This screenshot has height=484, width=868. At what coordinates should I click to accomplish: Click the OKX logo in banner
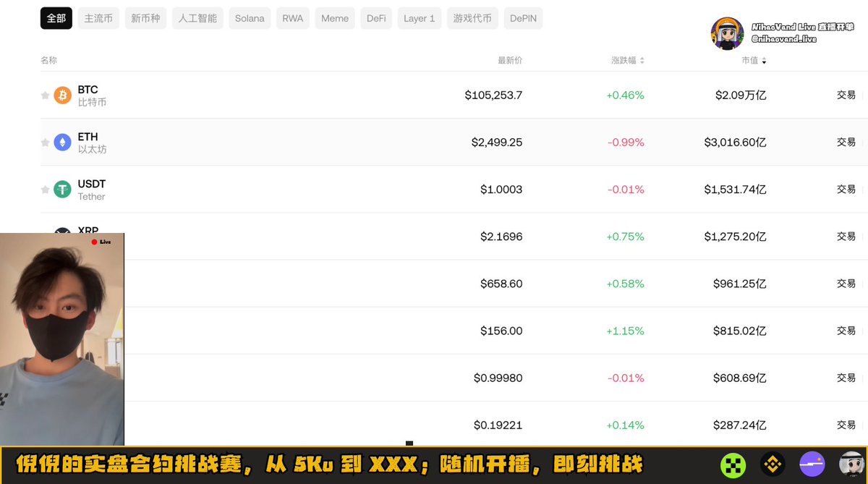(733, 464)
